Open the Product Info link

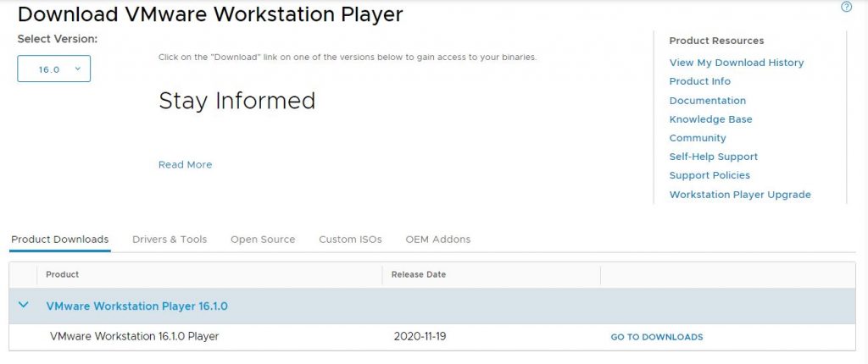[x=700, y=81]
